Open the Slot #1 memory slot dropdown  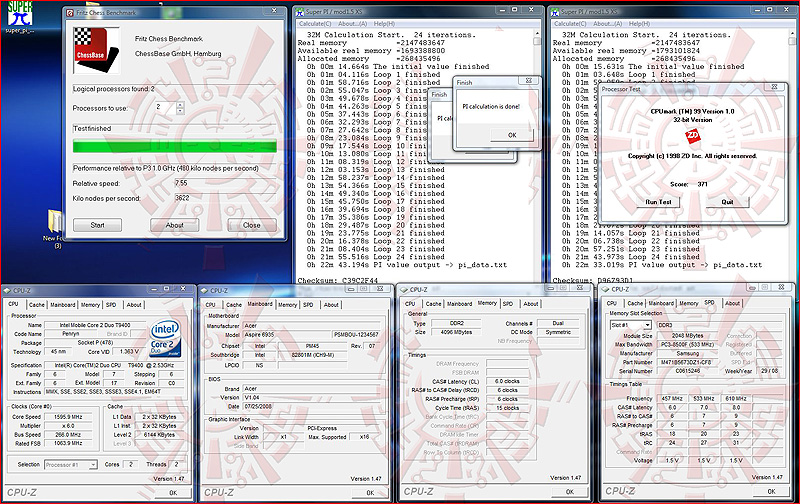point(631,325)
